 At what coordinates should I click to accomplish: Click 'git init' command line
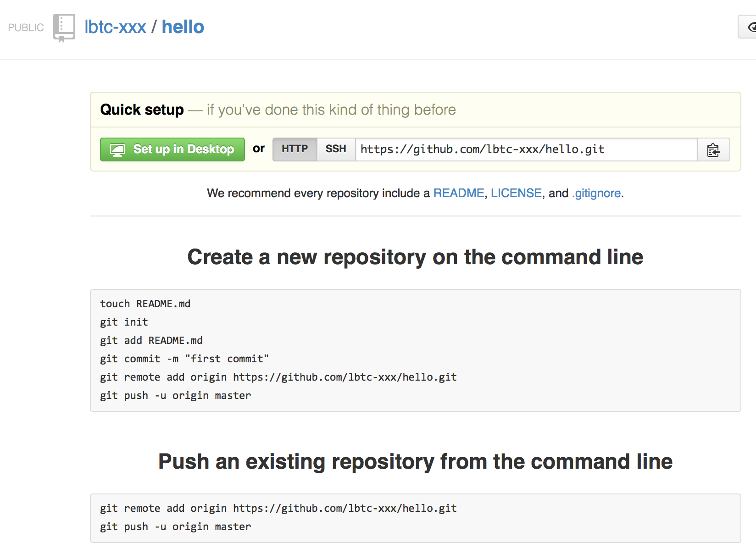pos(124,322)
